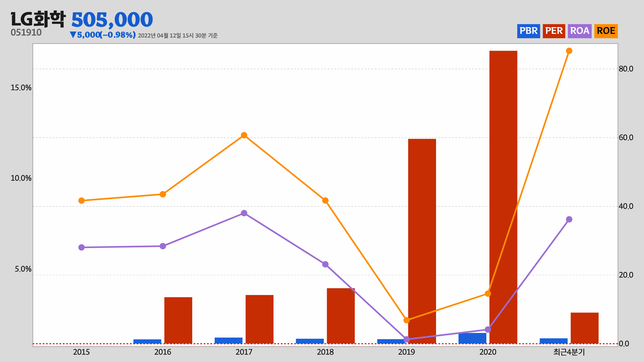This screenshot has height=362, width=644.
Task: Click the 2019 x-axis label
Action: pos(407,352)
